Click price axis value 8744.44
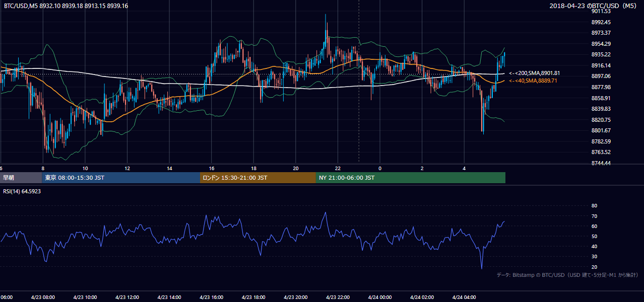The width and height of the screenshot is (644, 302). (x=601, y=163)
